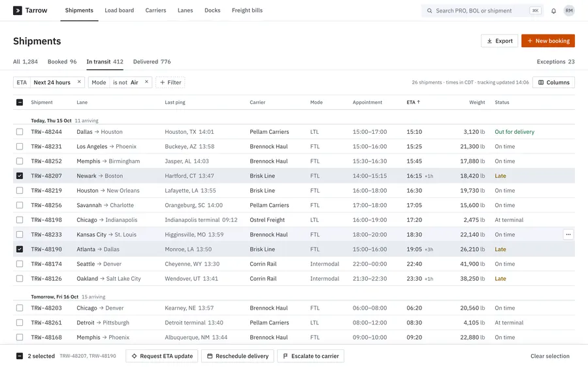Click Escalate to carrier
Viewport: 588px width, 367px height.
(311, 356)
